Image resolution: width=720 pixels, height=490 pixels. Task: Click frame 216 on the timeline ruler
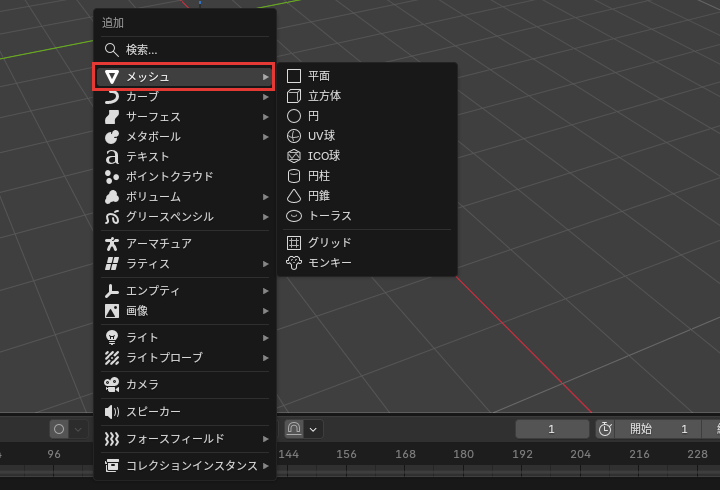click(x=639, y=454)
